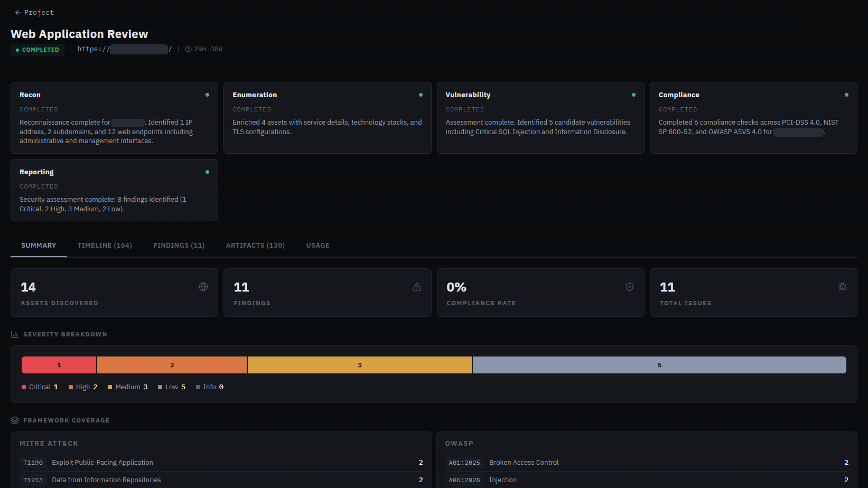Select the orange High segment of severity bar
868x488 pixels.
(x=172, y=365)
